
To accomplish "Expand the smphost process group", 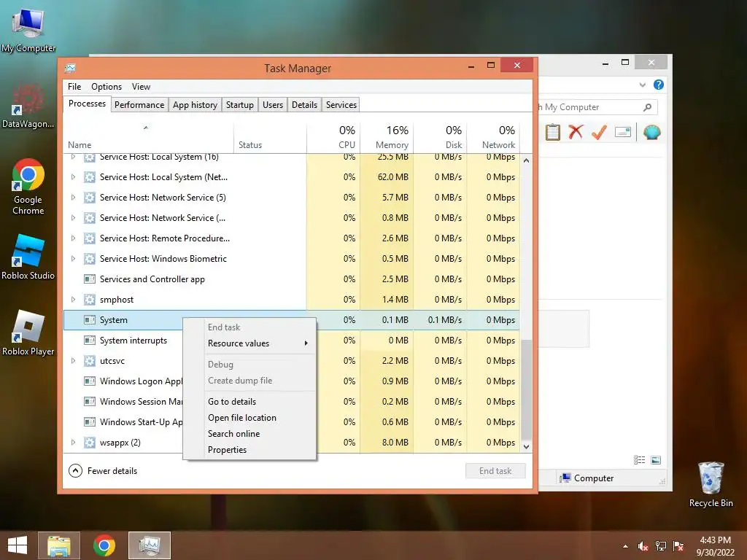I will [x=73, y=300].
